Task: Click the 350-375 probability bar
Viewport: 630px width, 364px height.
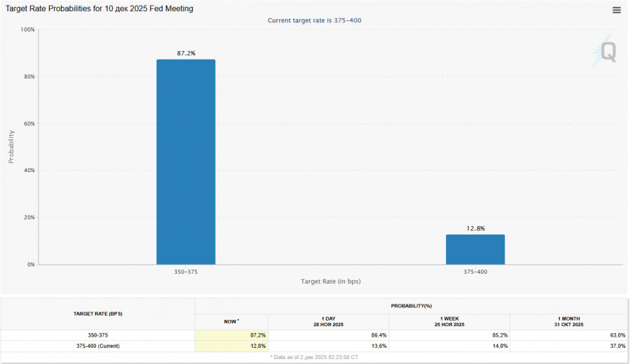Action: (x=185, y=162)
